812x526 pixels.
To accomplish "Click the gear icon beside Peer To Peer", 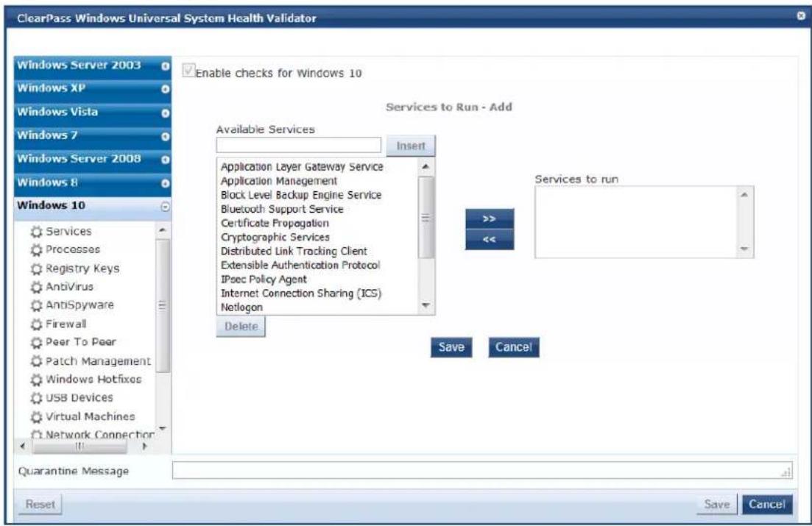I will [x=36, y=343].
